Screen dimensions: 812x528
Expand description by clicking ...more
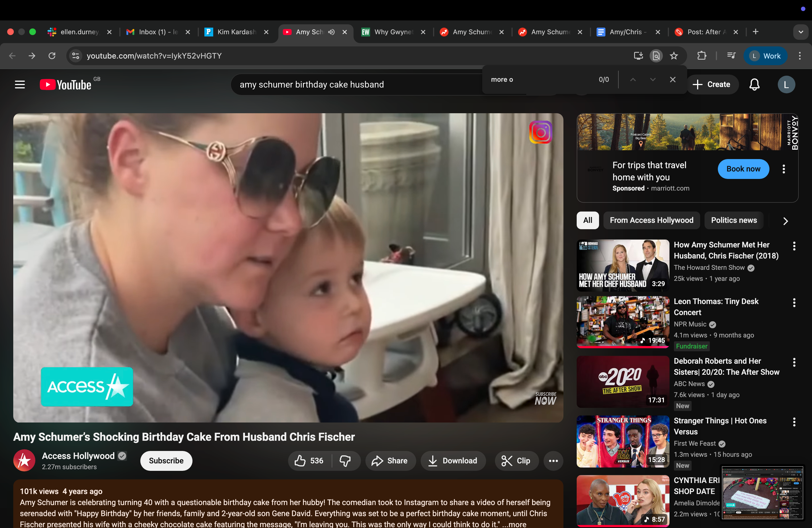point(515,524)
